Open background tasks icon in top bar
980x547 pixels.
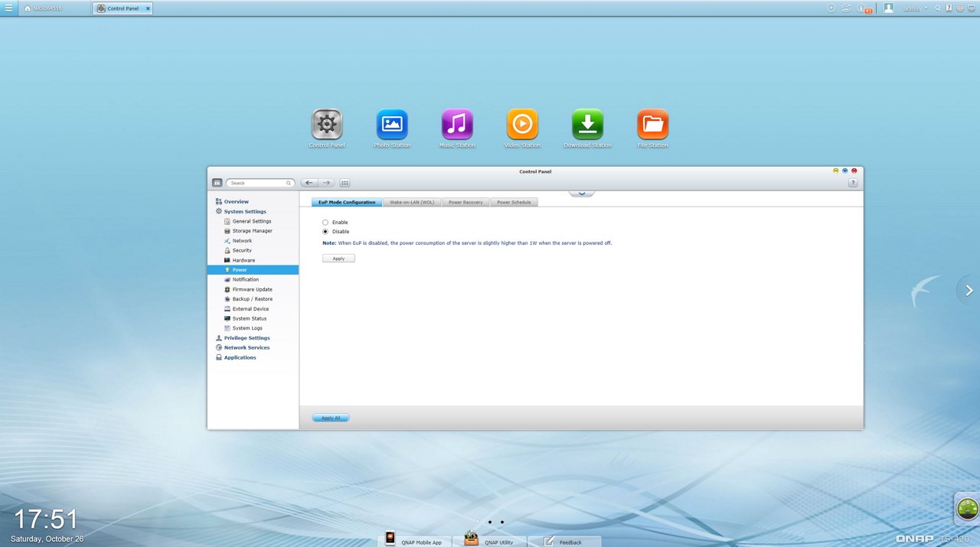831,8
